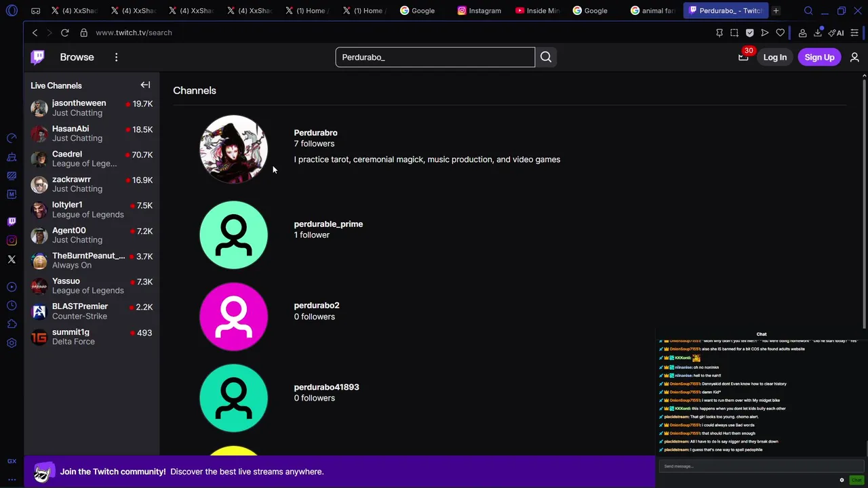Screen dimensions: 868x488
Task: Open the perdurabo2 channel
Action: [317, 306]
